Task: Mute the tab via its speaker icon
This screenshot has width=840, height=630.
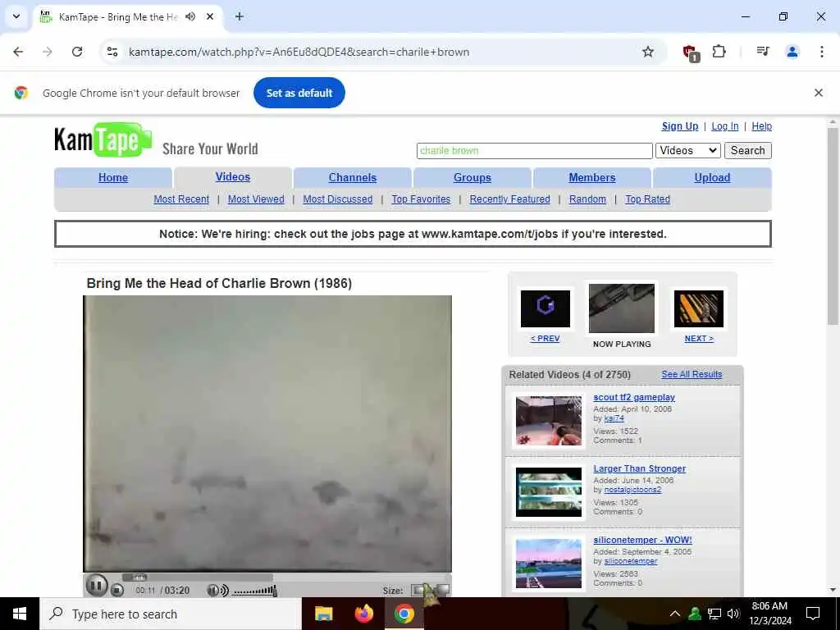Action: pos(190,16)
